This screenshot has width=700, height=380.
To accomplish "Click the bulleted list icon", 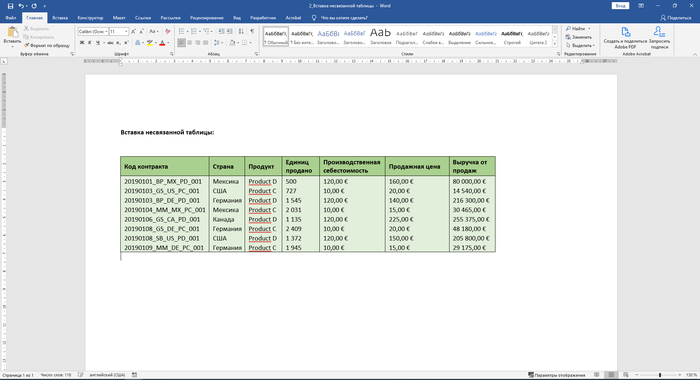I will coord(181,31).
